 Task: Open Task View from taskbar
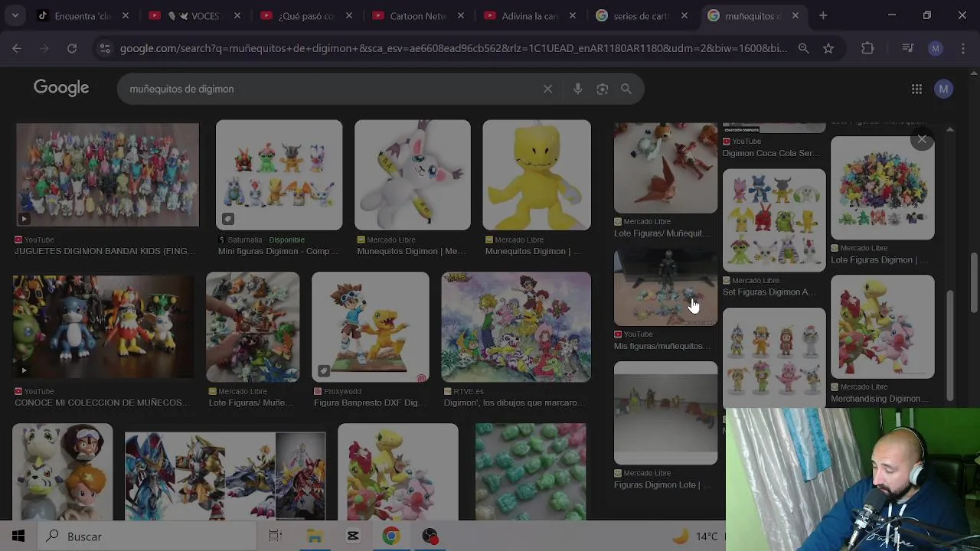[276, 536]
